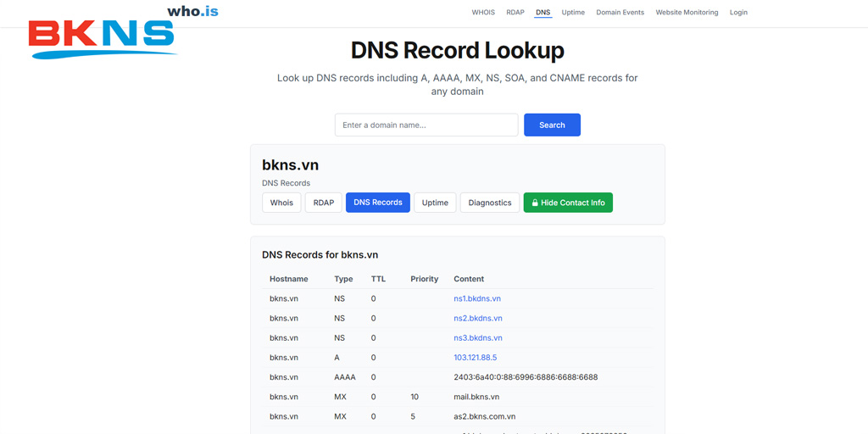Follow the ns1.bkdns.vn nameserver link
This screenshot has height=434, width=868.
coord(477,299)
